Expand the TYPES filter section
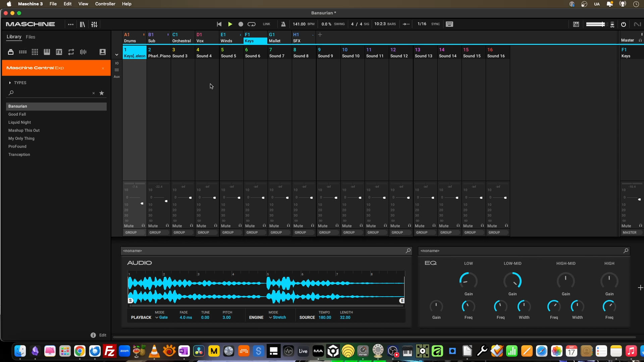The width and height of the screenshot is (644, 362). 17,83
